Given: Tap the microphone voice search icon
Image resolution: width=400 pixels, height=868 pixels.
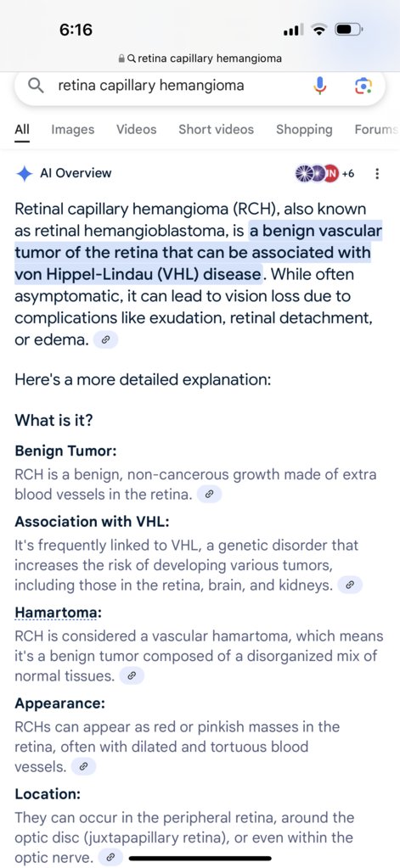Looking at the screenshot, I should pyautogui.click(x=320, y=86).
